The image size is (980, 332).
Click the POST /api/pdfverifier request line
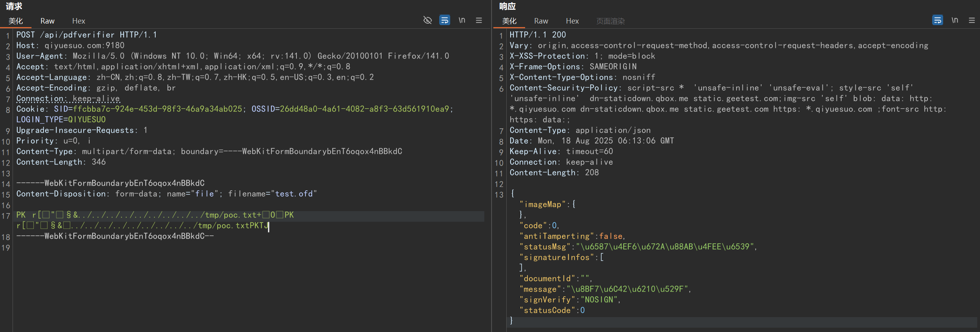(86, 35)
